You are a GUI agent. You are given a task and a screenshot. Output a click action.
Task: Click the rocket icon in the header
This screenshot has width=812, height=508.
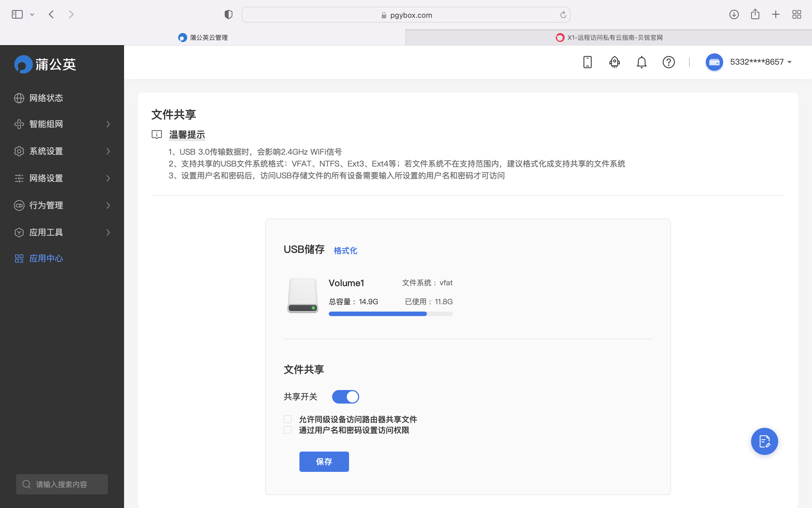click(x=614, y=62)
